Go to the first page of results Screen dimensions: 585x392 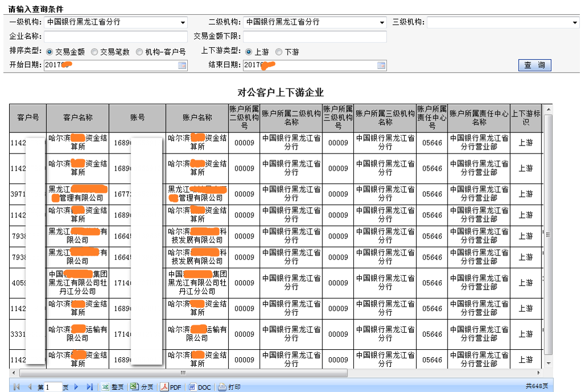point(17,387)
